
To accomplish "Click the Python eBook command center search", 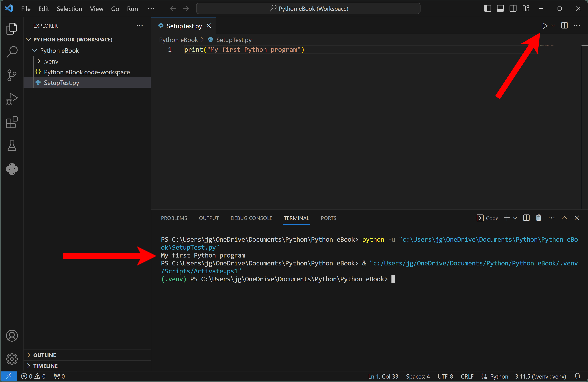I will point(308,8).
